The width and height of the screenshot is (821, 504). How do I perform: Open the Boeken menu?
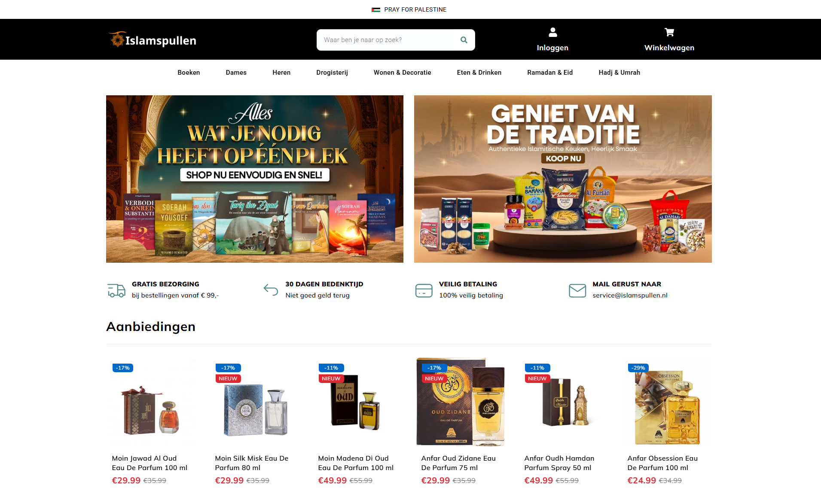189,73
